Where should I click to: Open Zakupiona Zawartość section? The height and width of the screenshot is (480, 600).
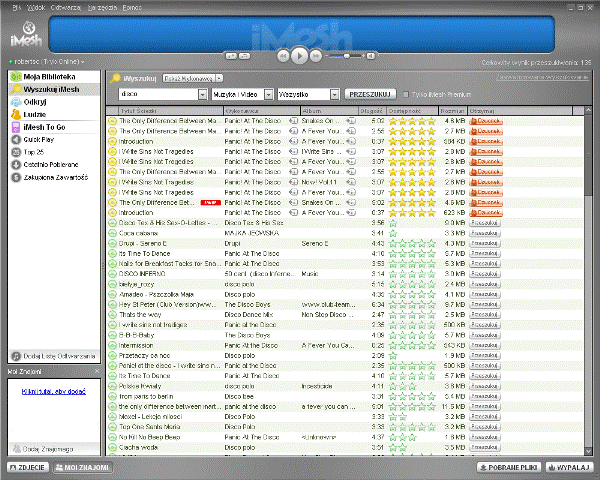pyautogui.click(x=54, y=177)
